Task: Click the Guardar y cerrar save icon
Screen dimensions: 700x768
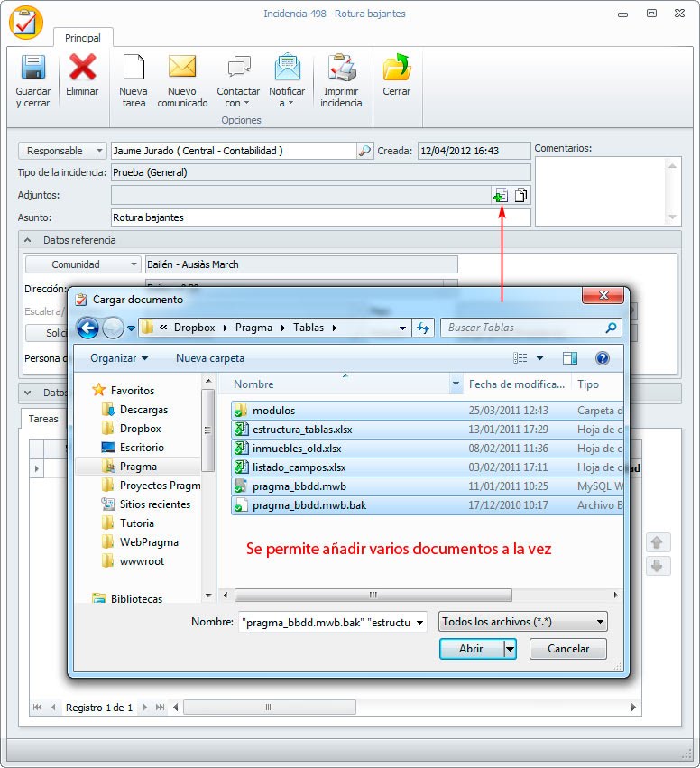Action: click(33, 67)
